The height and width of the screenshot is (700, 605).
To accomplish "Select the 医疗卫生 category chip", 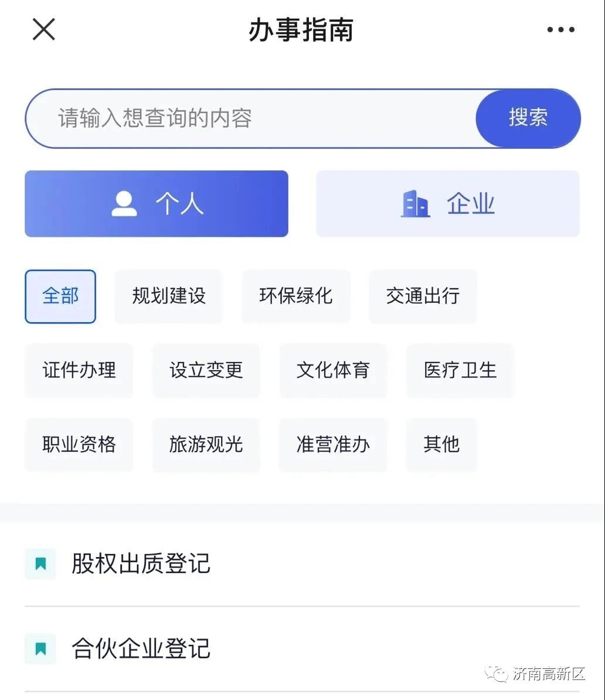I will point(460,370).
